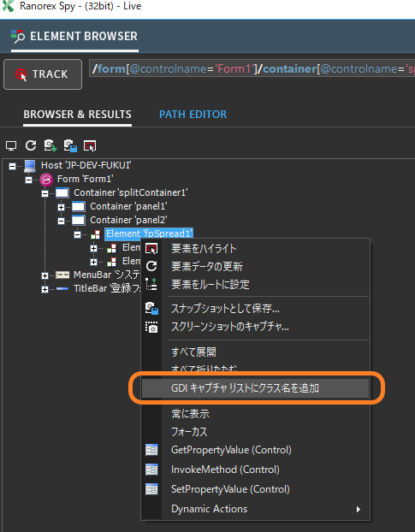415x532 pixels.
Task: Click the Form1 pink form icon
Action: [x=46, y=180]
